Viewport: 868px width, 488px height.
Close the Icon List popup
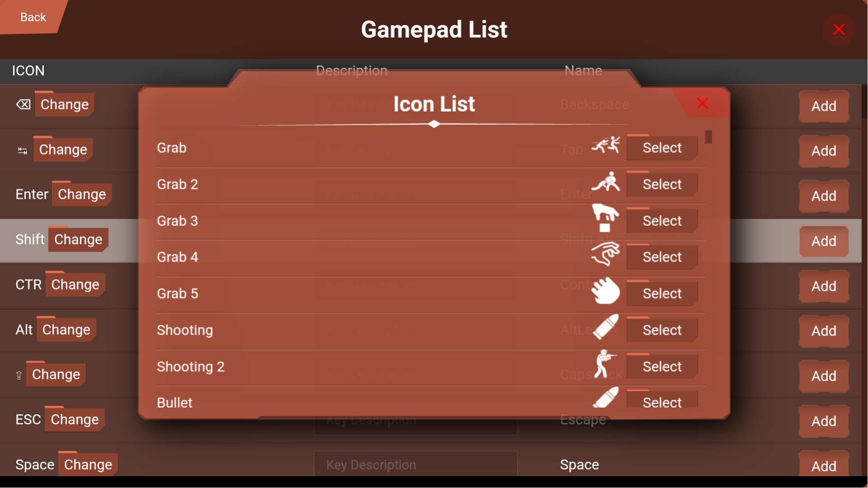coord(702,103)
